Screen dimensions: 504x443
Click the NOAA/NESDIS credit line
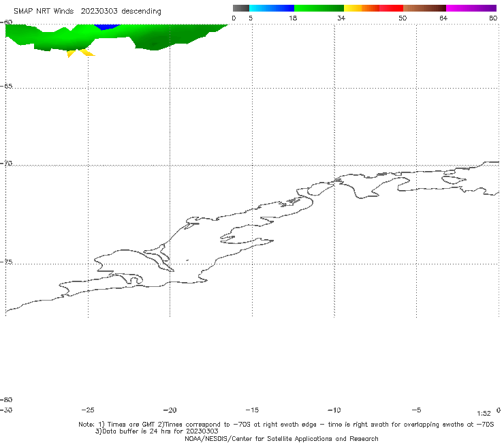click(281, 438)
